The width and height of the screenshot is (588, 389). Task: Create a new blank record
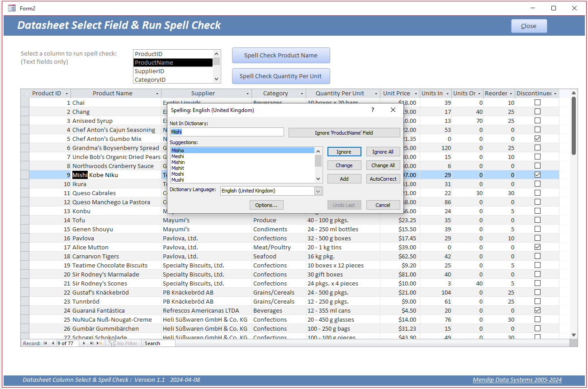tap(100, 343)
